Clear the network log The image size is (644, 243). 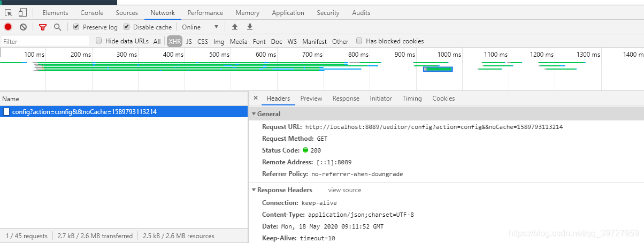coord(23,27)
